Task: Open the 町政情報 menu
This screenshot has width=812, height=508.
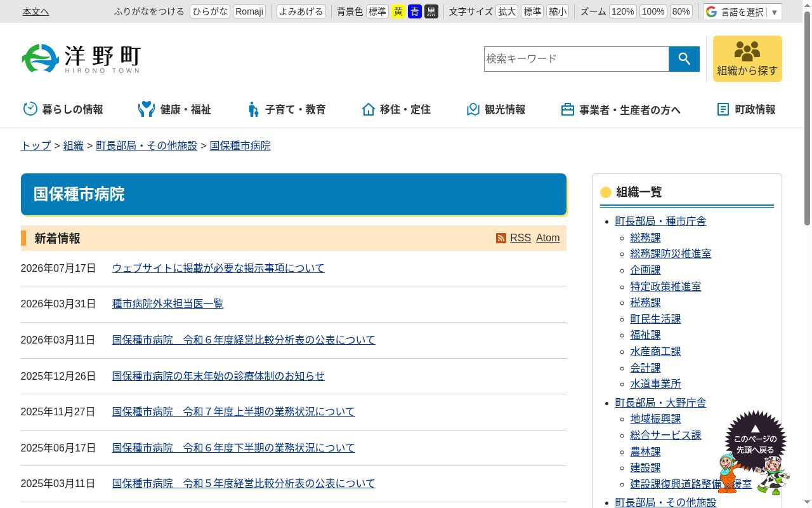Action: pyautogui.click(x=746, y=109)
